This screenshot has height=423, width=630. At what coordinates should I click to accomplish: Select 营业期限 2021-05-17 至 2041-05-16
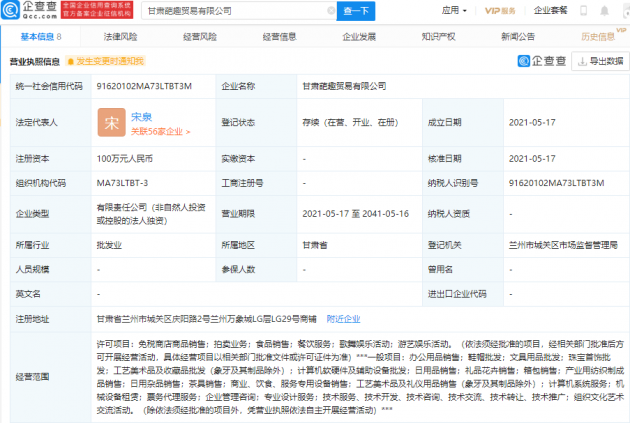coord(356,214)
